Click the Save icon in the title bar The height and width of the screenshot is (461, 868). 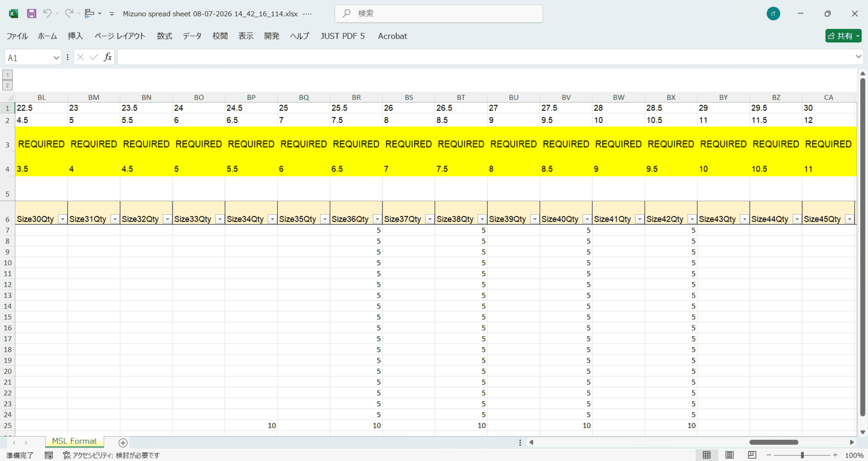coord(31,14)
